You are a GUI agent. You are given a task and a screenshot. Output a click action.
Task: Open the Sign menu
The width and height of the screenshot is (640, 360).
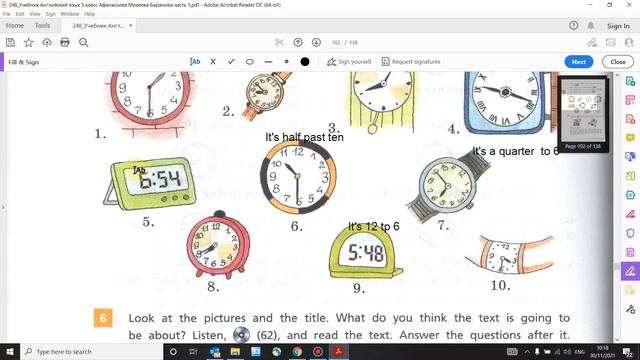click(50, 14)
